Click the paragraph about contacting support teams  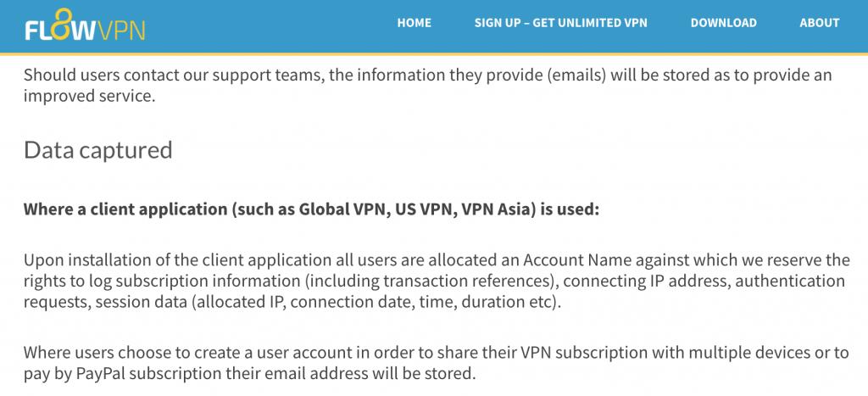[x=428, y=86]
